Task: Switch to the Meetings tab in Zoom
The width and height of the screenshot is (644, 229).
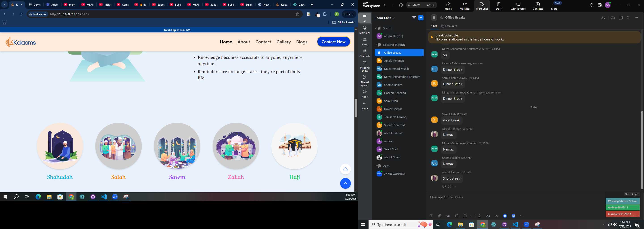Action: point(465,6)
